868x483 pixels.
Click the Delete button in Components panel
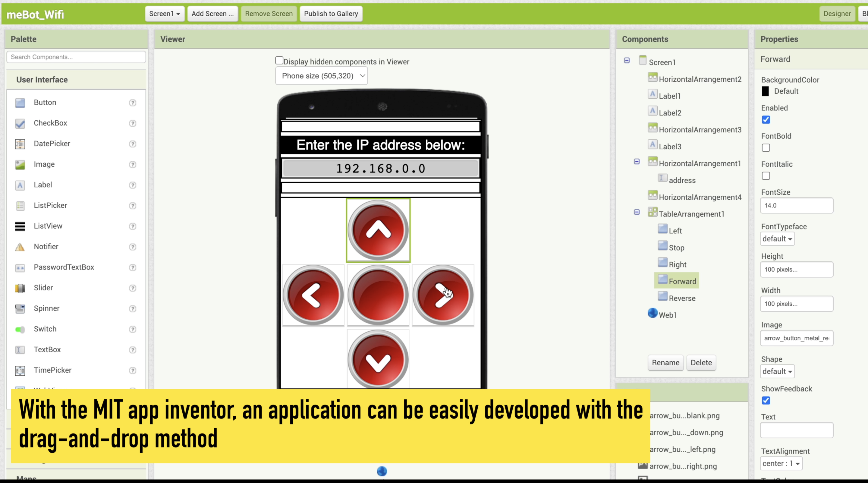[702, 362]
